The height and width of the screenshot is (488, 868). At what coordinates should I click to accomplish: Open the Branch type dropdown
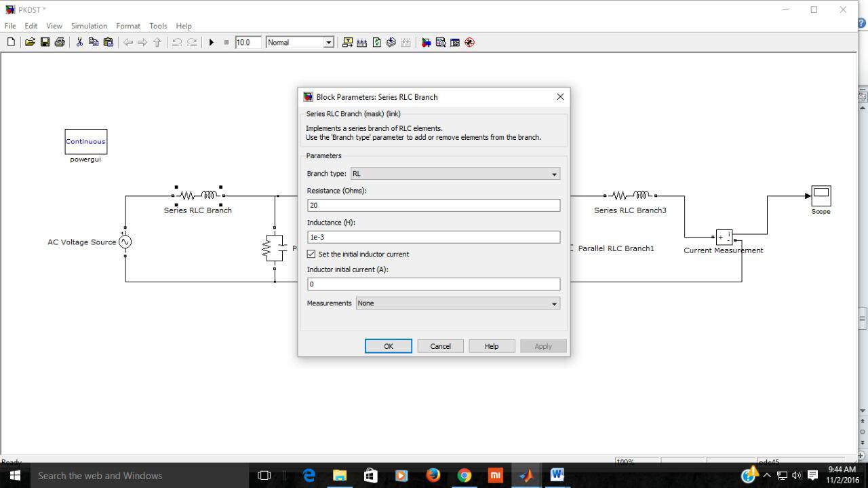(x=554, y=173)
